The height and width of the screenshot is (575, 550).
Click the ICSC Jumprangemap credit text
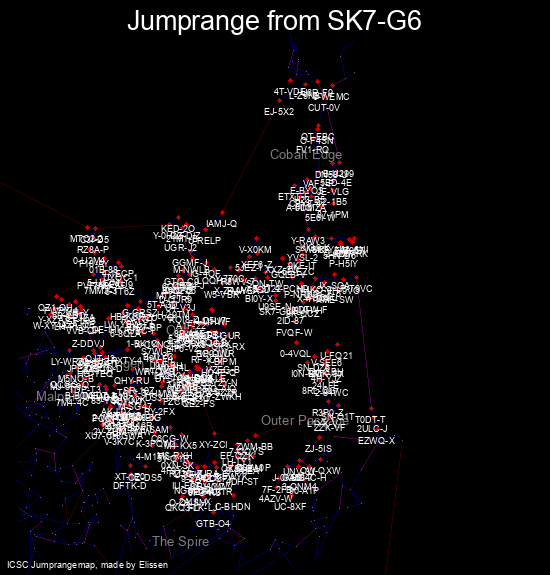tap(88, 565)
